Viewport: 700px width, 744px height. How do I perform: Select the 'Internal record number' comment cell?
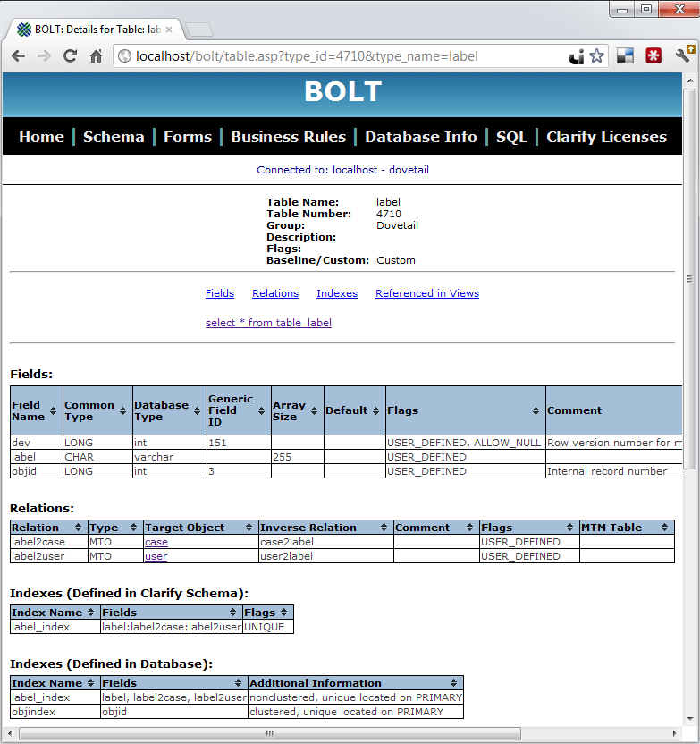(x=613, y=471)
